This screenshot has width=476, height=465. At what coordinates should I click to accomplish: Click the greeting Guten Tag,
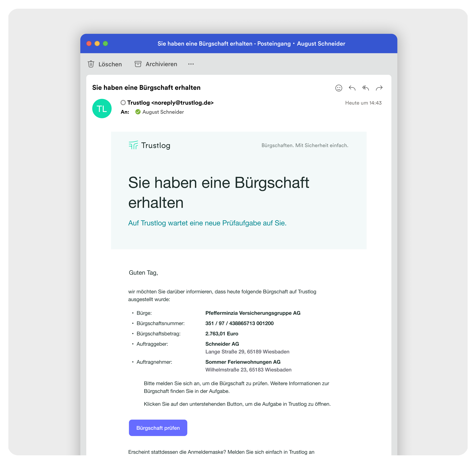pyautogui.click(x=143, y=273)
